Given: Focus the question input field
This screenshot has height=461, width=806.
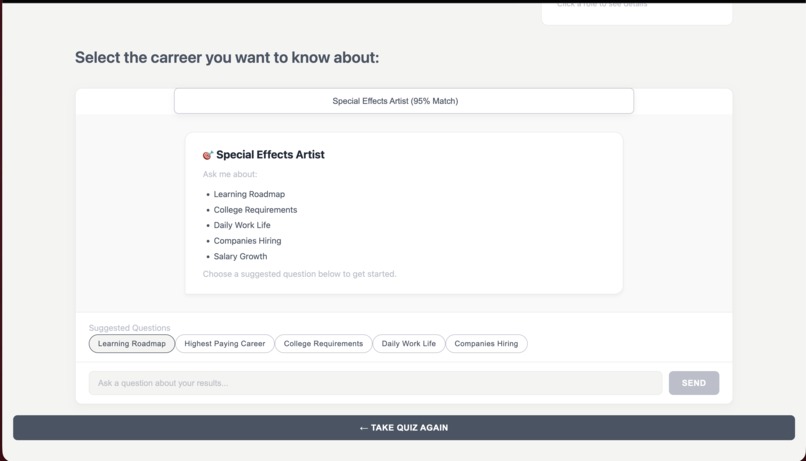Looking at the screenshot, I should pos(375,383).
